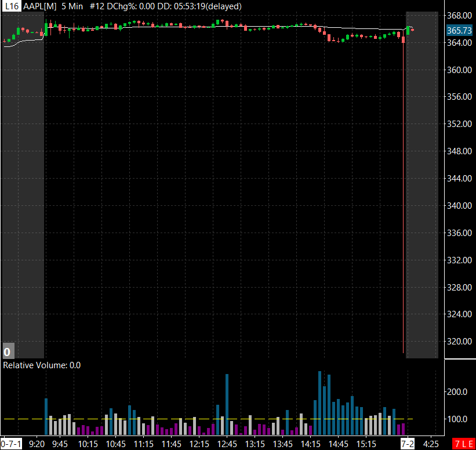Click the 364.00 price axis label
This screenshot has height=450, width=476.
(459, 43)
